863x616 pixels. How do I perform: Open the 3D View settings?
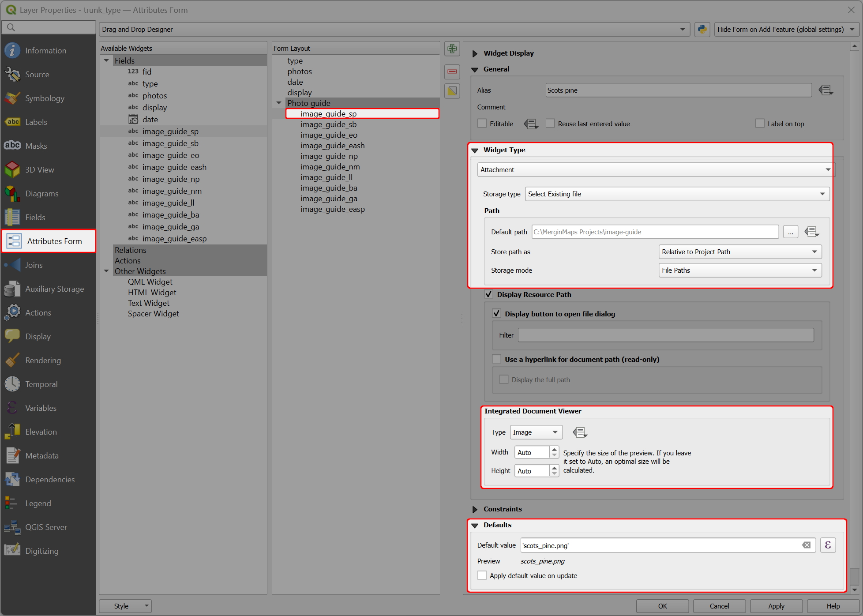pyautogui.click(x=39, y=169)
